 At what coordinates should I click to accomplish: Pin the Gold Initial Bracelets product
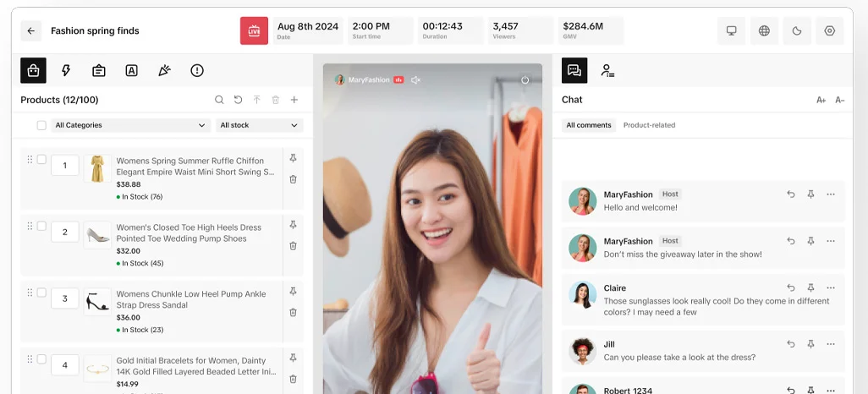pyautogui.click(x=294, y=358)
